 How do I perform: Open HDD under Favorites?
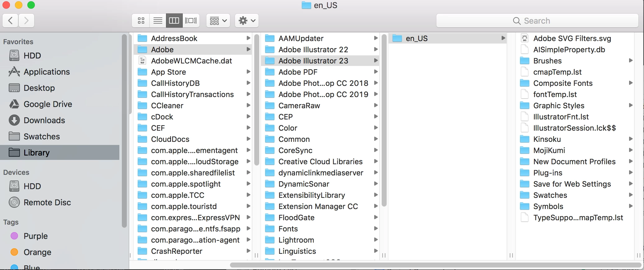tap(60, 56)
